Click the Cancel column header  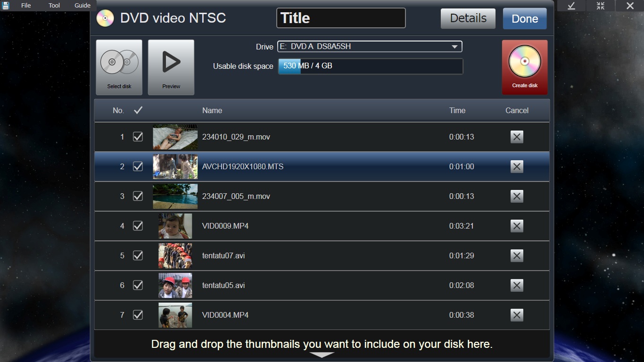tap(517, 110)
